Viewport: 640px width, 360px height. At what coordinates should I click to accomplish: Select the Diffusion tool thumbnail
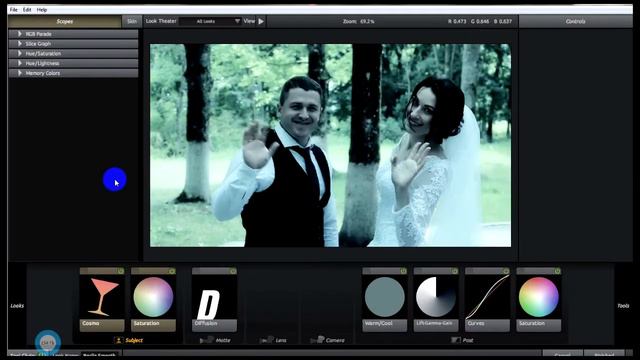tap(214, 297)
